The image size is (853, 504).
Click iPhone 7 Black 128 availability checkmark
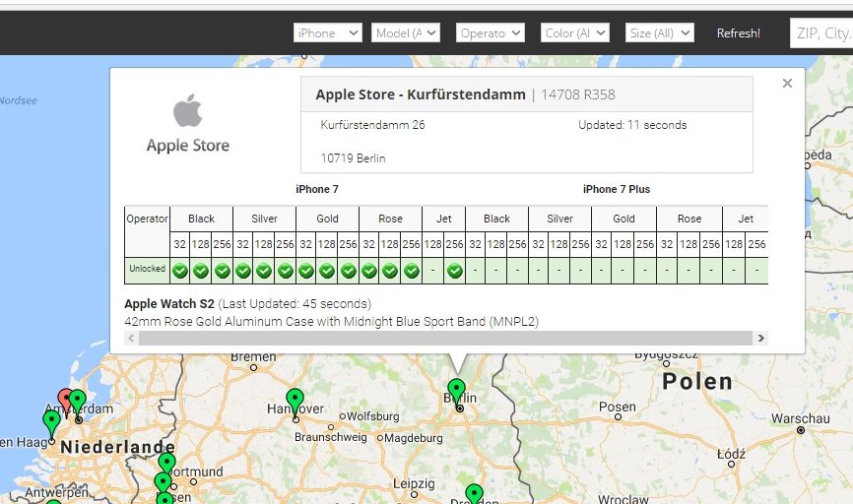click(x=201, y=271)
